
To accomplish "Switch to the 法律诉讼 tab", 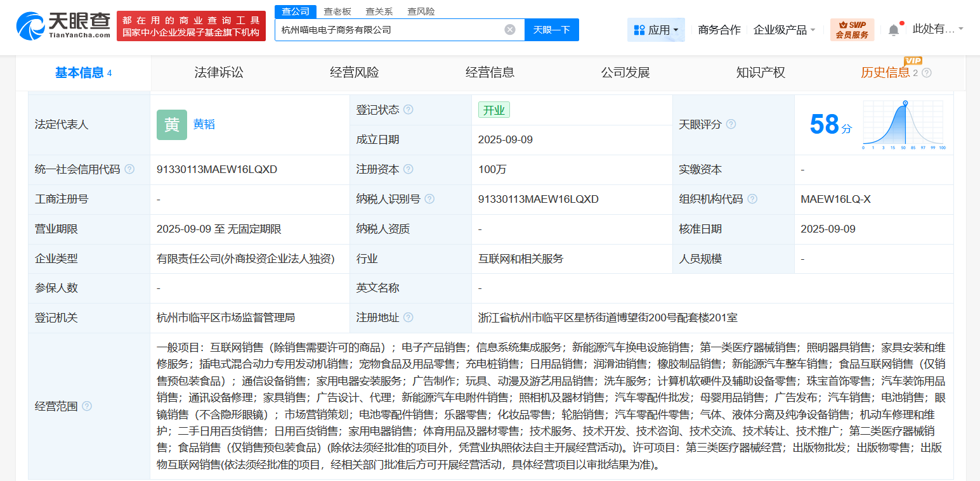I will [219, 73].
